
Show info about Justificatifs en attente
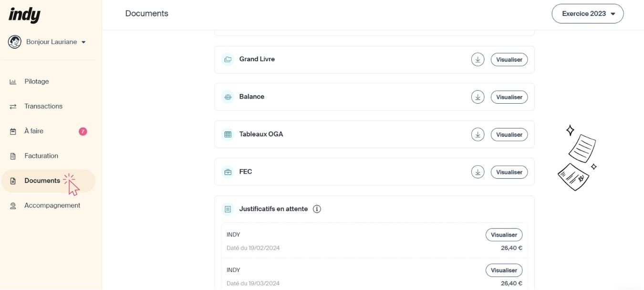[x=317, y=209]
